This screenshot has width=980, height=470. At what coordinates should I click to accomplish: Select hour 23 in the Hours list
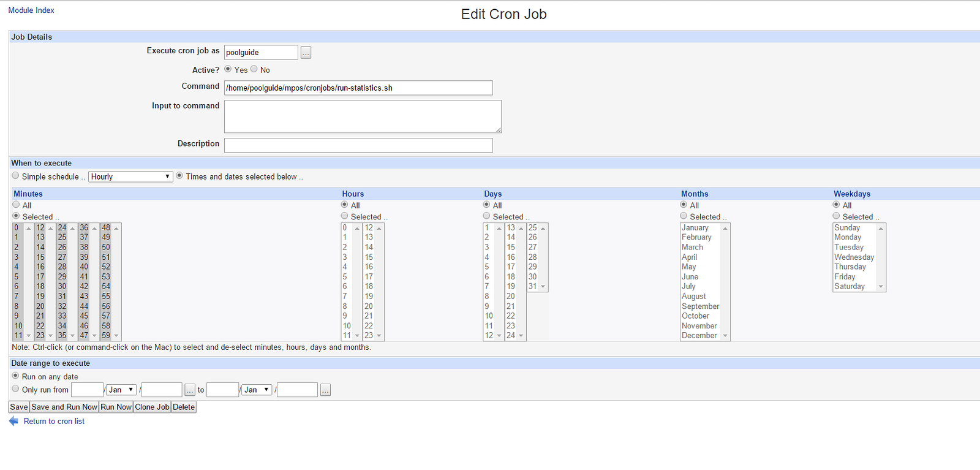pyautogui.click(x=369, y=336)
